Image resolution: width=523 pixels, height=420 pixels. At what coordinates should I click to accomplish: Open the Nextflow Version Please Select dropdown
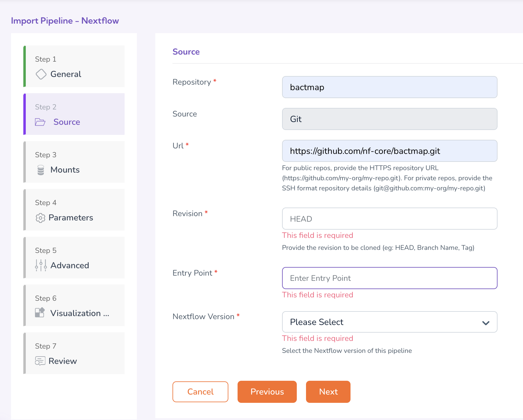389,322
